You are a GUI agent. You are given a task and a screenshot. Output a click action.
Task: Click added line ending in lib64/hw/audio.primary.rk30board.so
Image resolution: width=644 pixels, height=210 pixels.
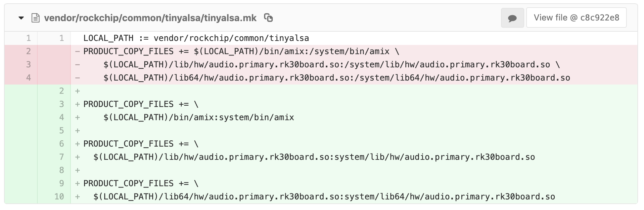point(354,197)
